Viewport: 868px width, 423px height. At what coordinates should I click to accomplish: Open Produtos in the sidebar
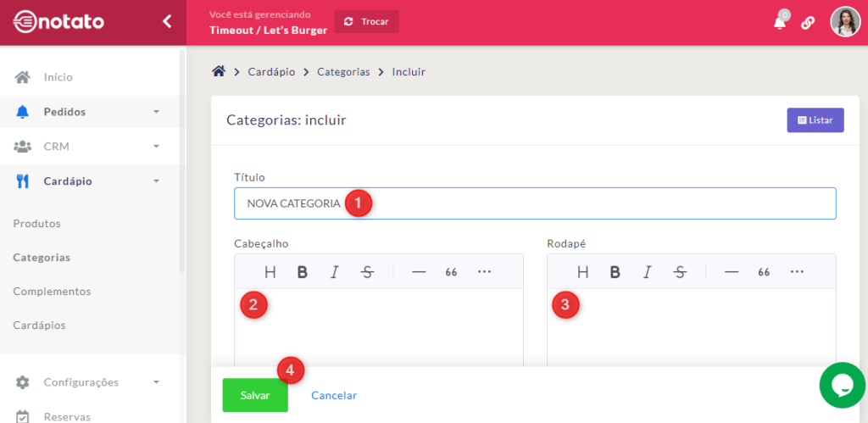click(36, 224)
